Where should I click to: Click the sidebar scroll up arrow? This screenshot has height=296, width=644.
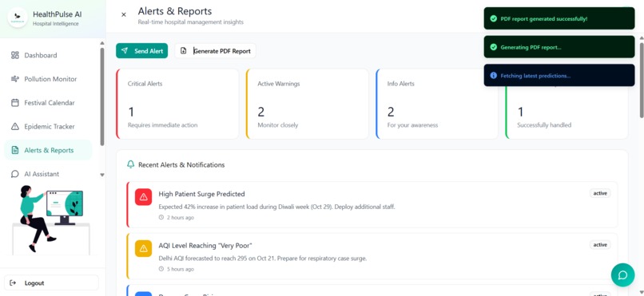102,43
